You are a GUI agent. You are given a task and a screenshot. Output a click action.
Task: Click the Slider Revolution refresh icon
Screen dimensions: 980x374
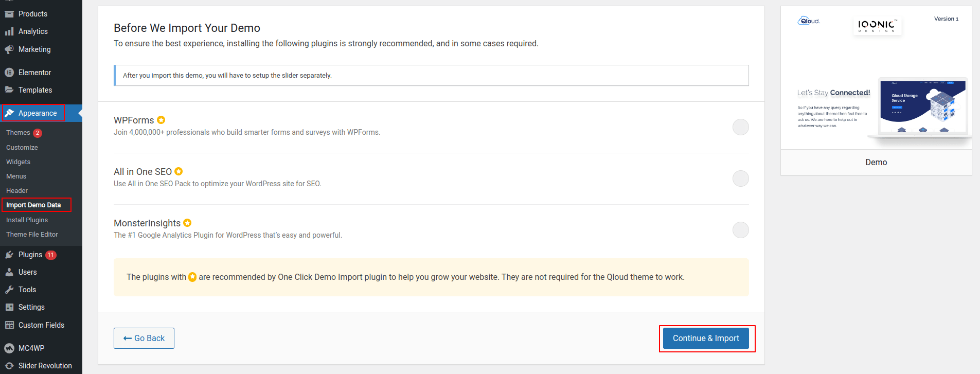point(9,366)
